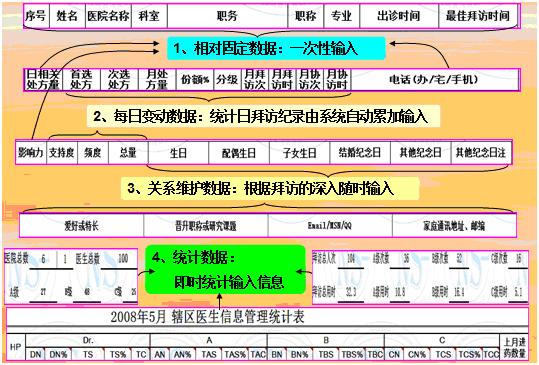Click the Email/MSN/QQ cell

pos(330,225)
